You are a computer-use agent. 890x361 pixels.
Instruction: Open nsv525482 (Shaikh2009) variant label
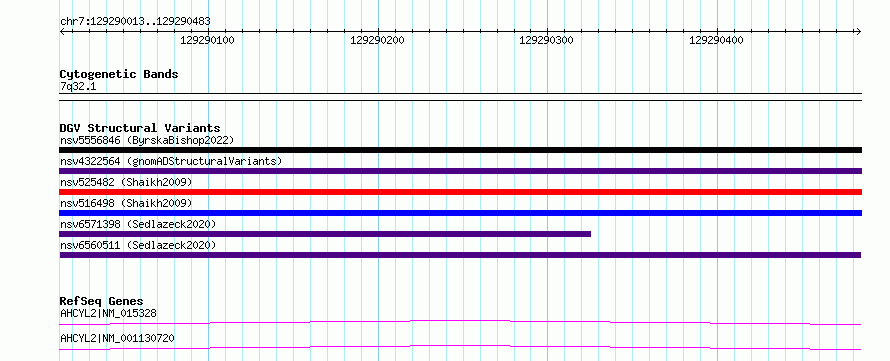click(126, 182)
